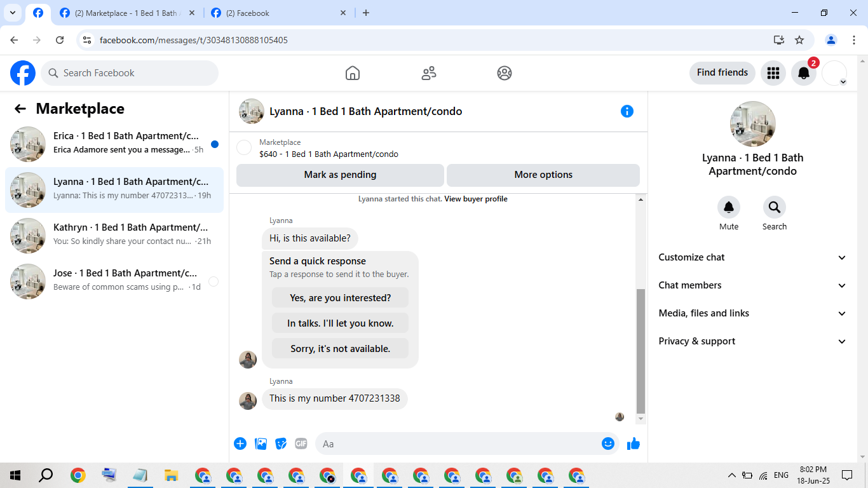
Task: Click the browser address bar URL
Action: pyautogui.click(x=194, y=40)
